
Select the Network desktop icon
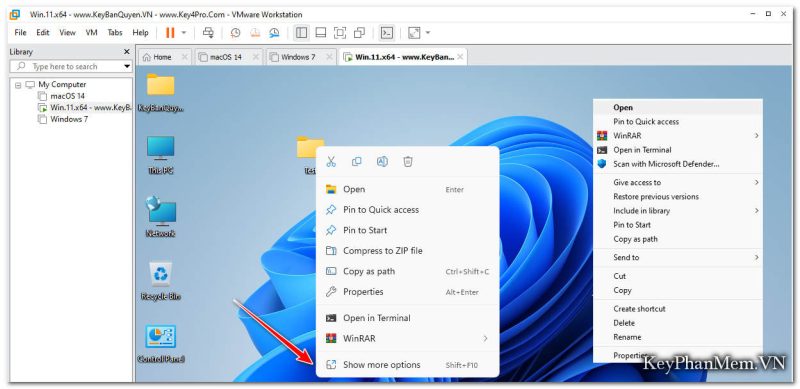coord(161,217)
